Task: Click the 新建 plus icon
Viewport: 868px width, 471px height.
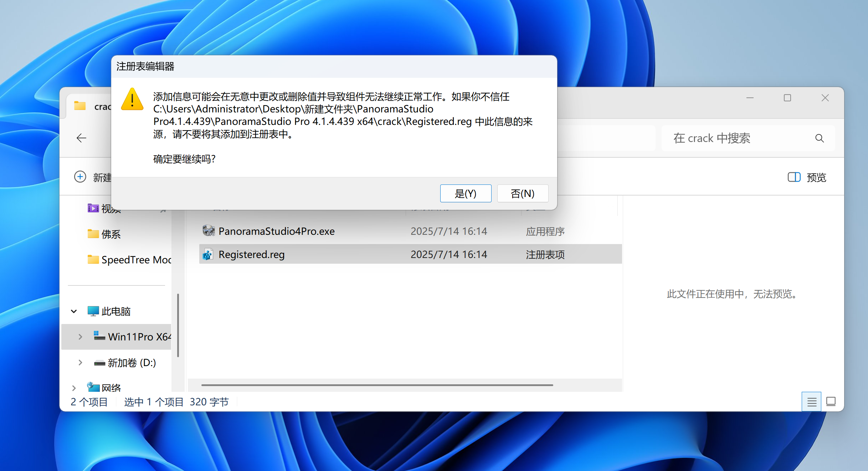Action: 80,177
